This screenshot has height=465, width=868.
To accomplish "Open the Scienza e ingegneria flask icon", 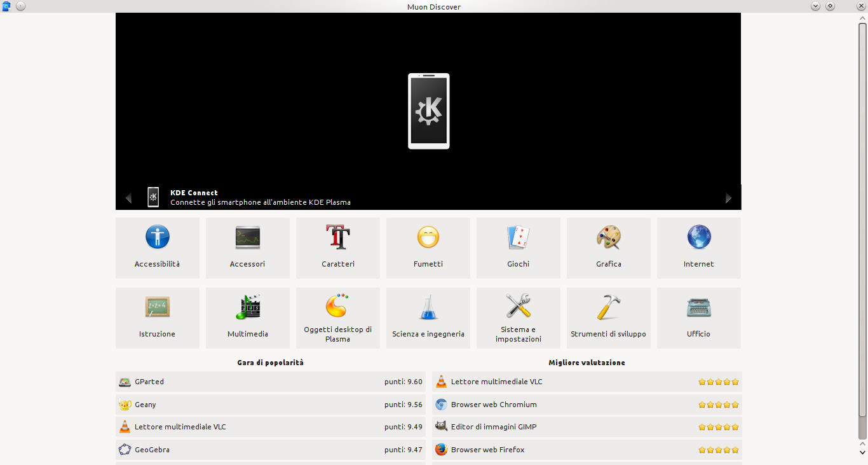I will (x=428, y=307).
